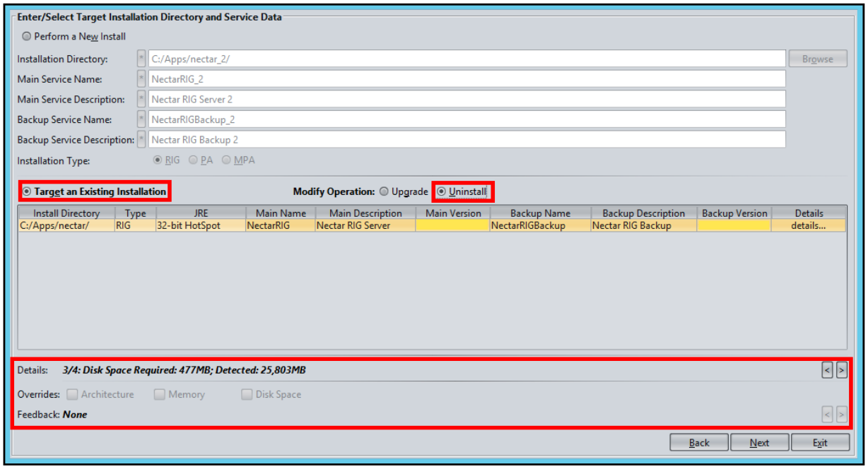Sort by the Main Description column header

(365, 213)
